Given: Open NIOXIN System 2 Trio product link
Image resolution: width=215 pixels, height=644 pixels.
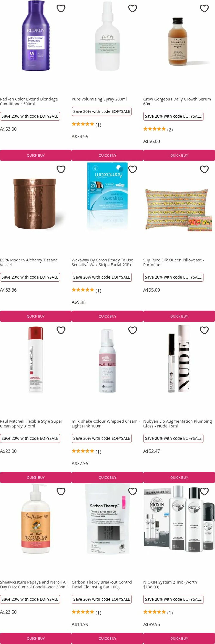Looking at the screenshot, I should (170, 585).
